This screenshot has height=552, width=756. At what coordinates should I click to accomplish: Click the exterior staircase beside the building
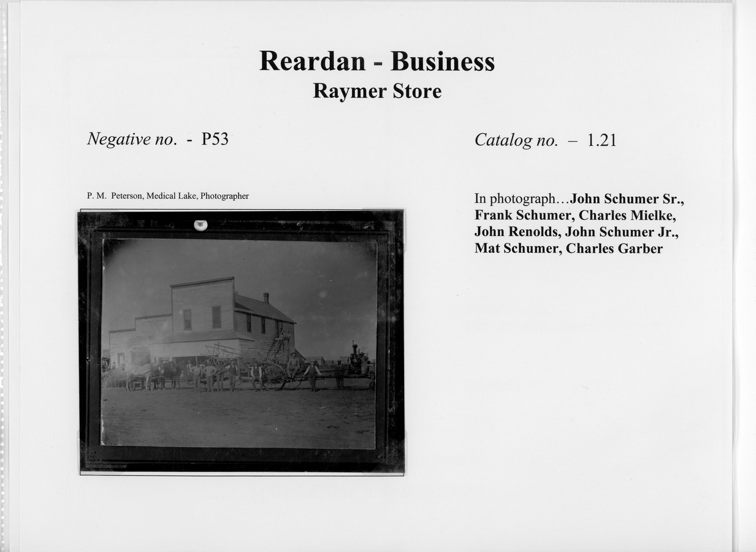(x=276, y=348)
